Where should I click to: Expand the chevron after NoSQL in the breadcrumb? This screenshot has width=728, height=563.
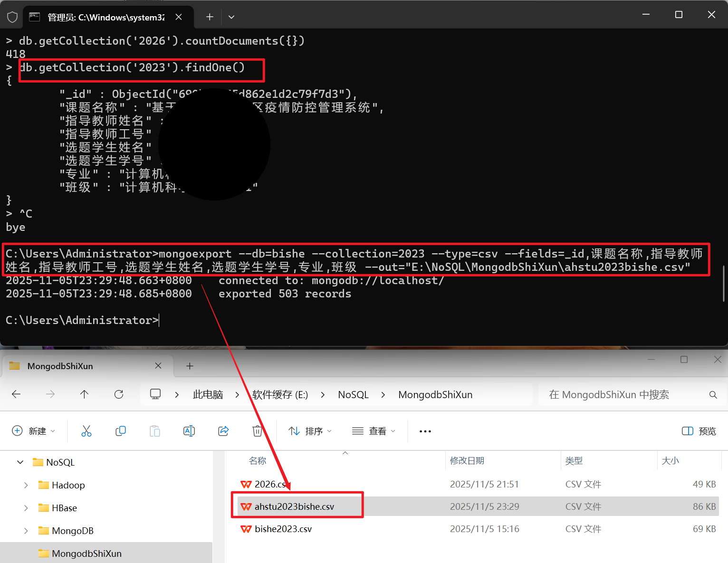[383, 395]
